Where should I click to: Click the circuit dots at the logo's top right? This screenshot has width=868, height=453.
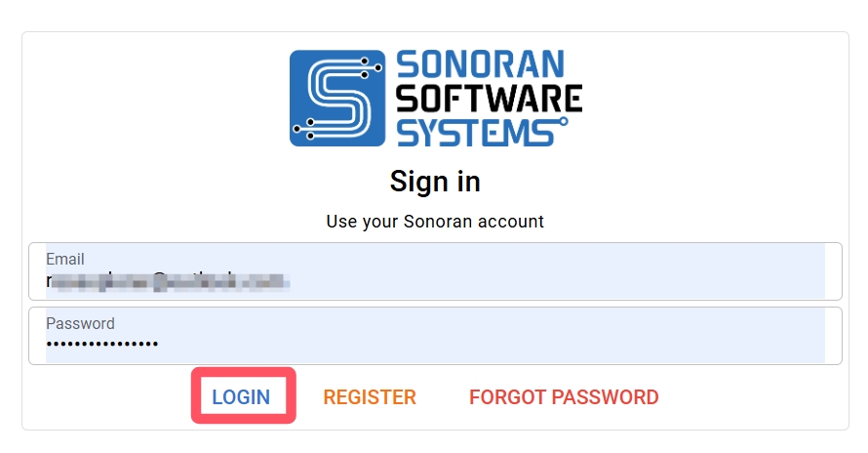[370, 66]
